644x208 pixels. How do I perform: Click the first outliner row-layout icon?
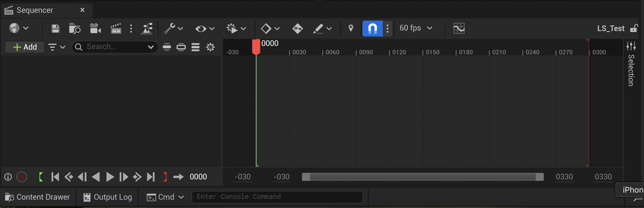click(x=167, y=47)
